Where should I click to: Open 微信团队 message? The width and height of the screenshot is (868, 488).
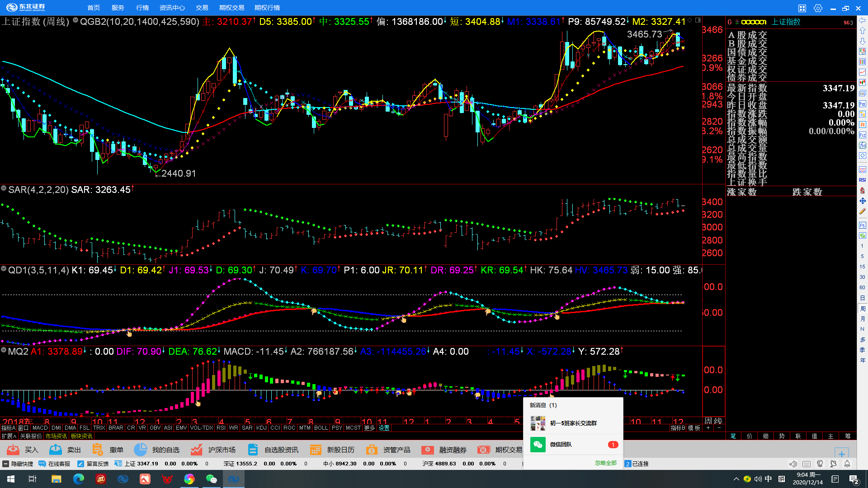(573, 445)
